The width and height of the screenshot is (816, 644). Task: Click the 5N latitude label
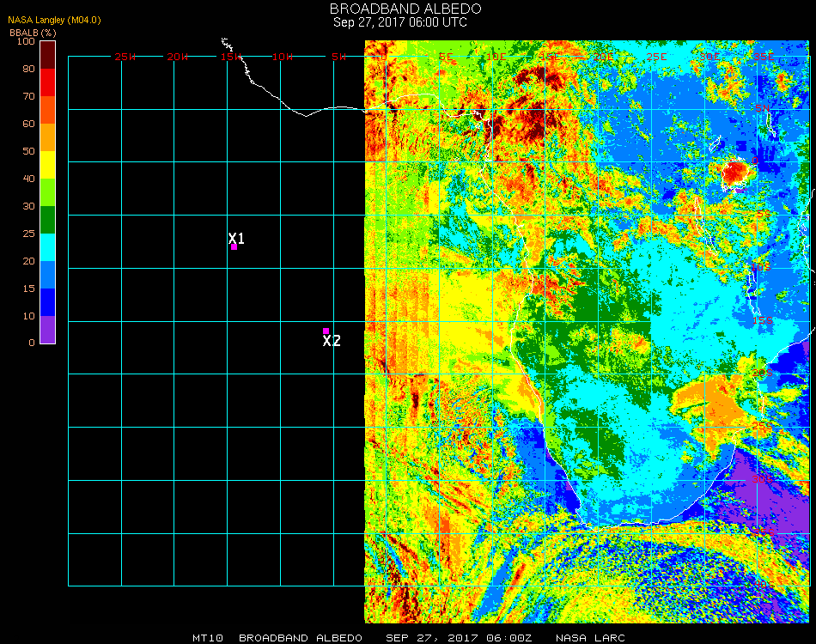[x=762, y=109]
